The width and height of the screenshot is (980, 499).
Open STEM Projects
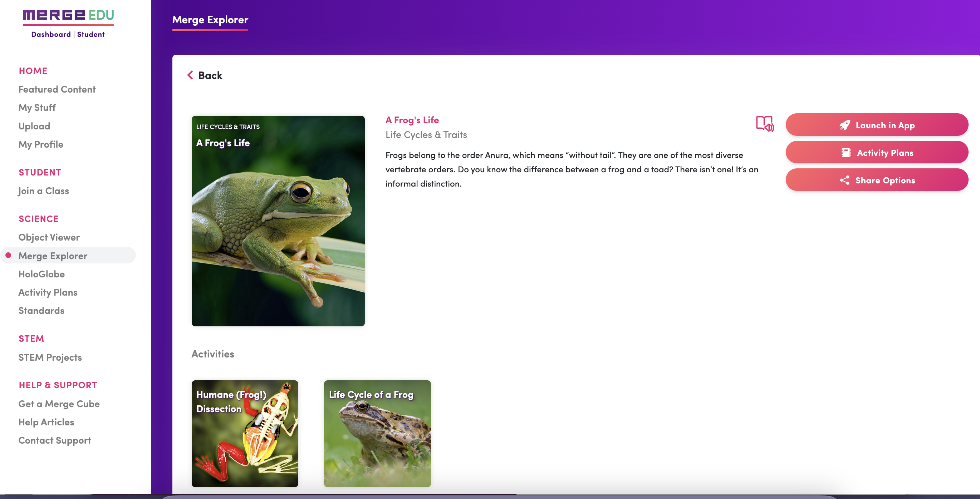50,357
